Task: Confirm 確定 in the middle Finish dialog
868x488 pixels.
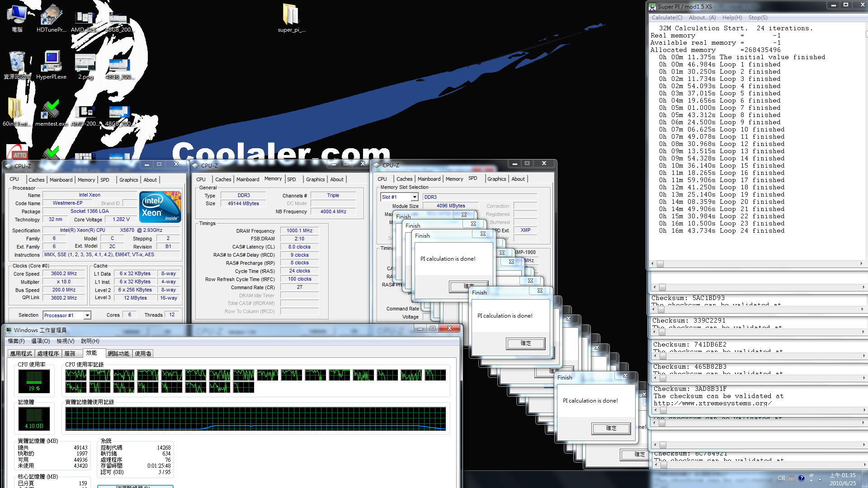Action: pyautogui.click(x=526, y=343)
